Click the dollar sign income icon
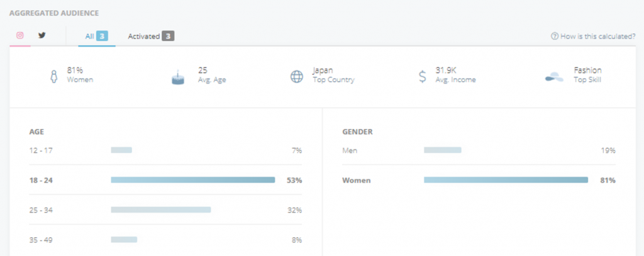 [x=422, y=77]
